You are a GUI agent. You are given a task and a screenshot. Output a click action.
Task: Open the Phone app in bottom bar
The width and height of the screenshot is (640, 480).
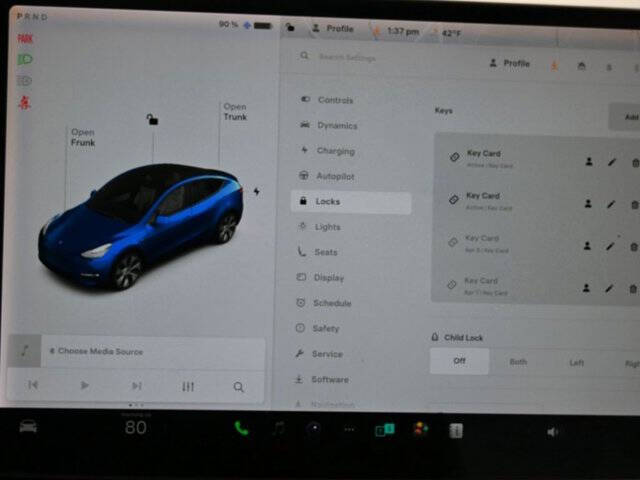[x=241, y=429]
